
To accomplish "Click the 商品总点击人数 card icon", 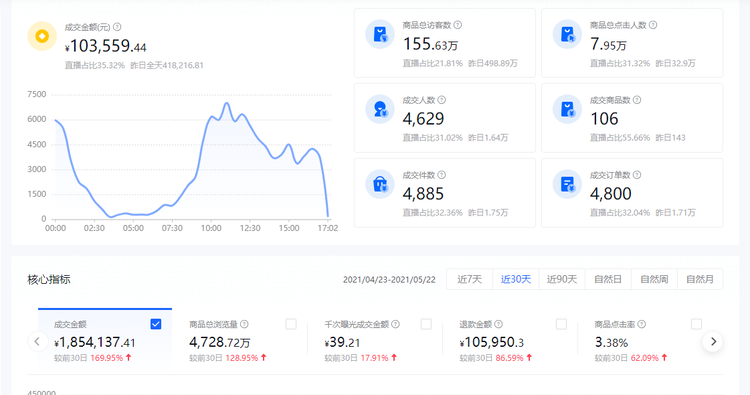I will click(x=567, y=34).
